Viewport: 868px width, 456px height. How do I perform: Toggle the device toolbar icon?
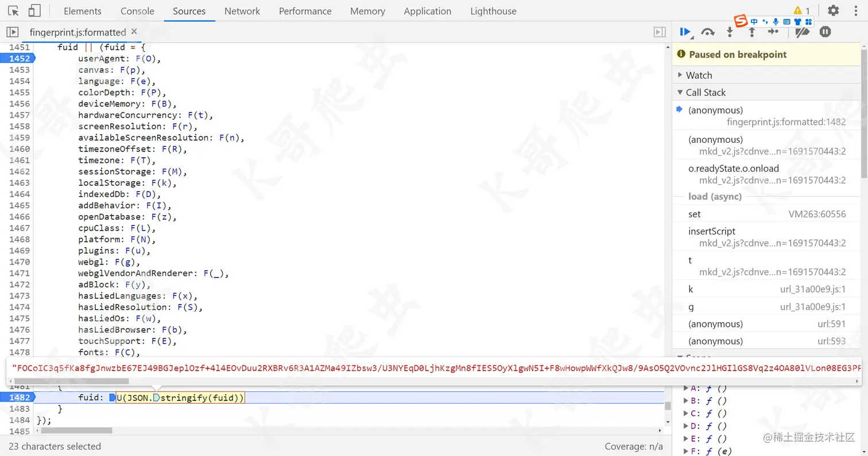[x=34, y=11]
